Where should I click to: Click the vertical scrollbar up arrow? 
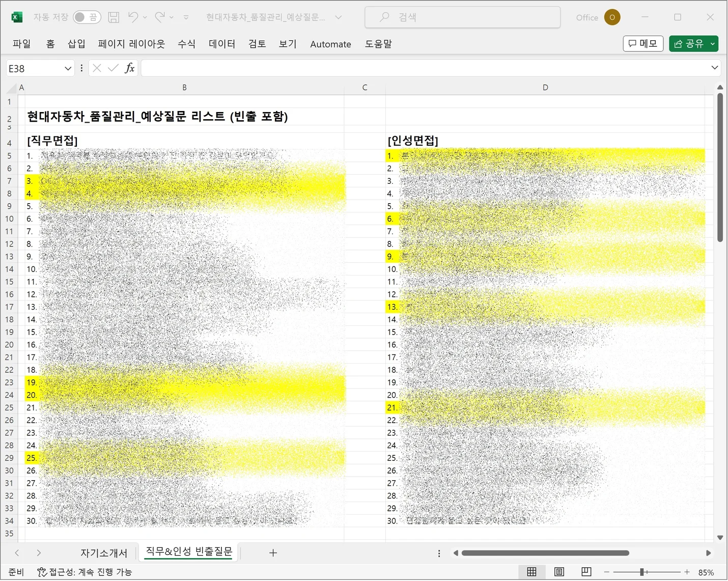720,88
